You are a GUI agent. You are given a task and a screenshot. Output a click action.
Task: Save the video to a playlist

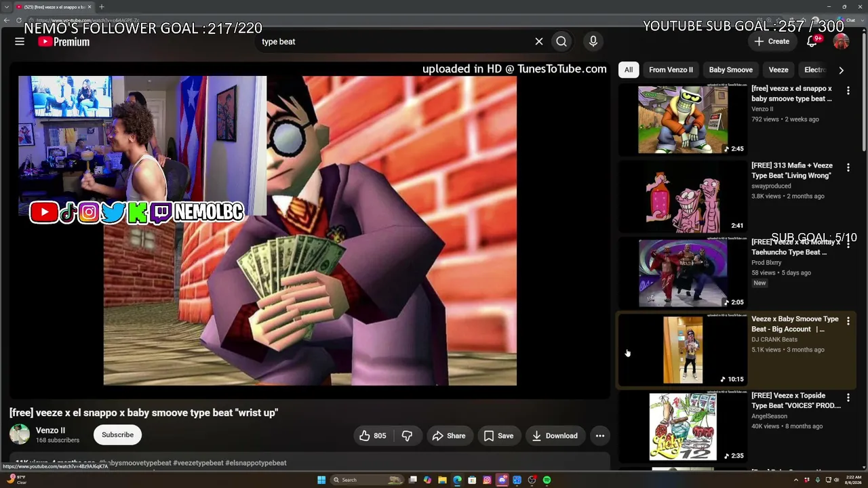pos(498,436)
